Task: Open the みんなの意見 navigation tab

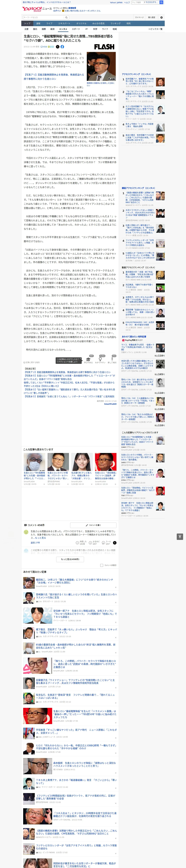Action: click(98, 24)
